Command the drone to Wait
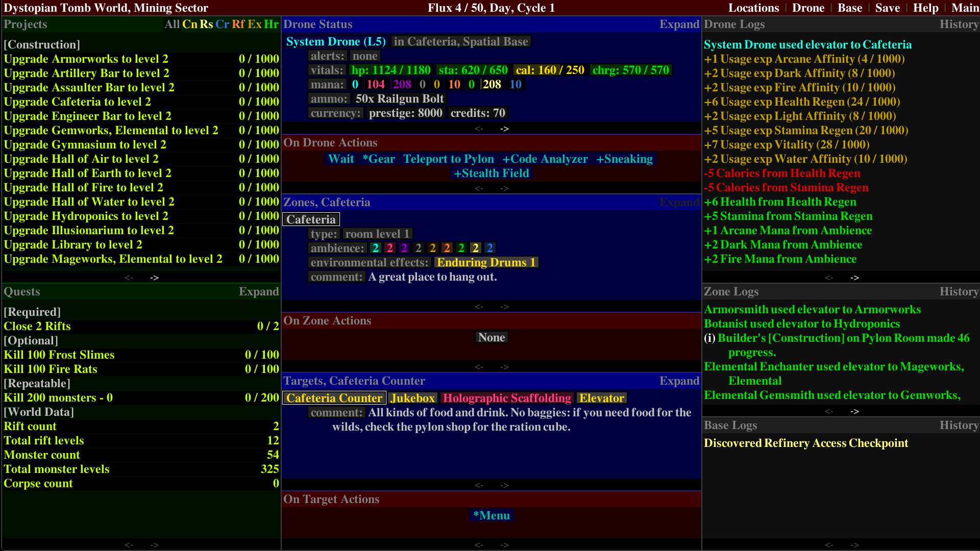Image resolution: width=980 pixels, height=551 pixels. click(341, 159)
